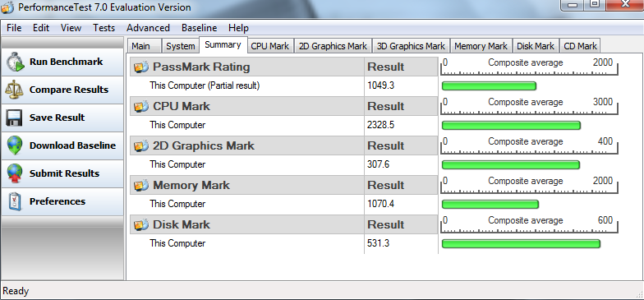Viewport: 644px width, 300px height.
Task: Click the Run Benchmark stopwatch icon
Action: pyautogui.click(x=15, y=62)
